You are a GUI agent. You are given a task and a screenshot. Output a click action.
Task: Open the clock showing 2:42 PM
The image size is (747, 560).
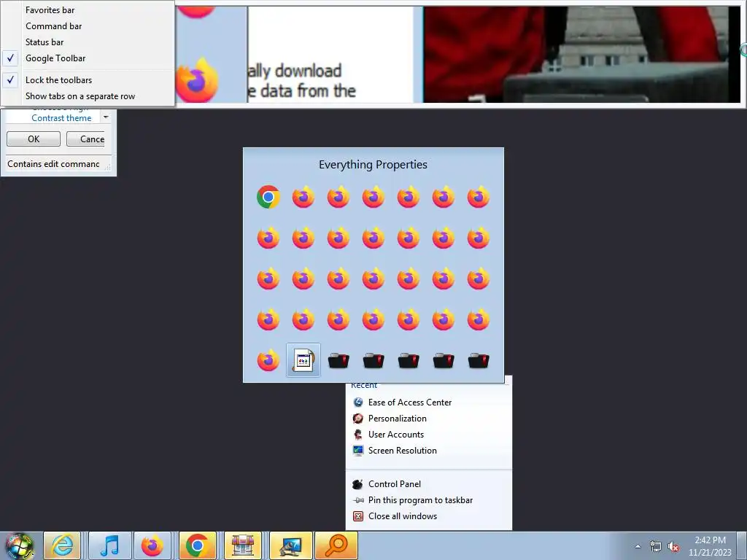coord(710,546)
